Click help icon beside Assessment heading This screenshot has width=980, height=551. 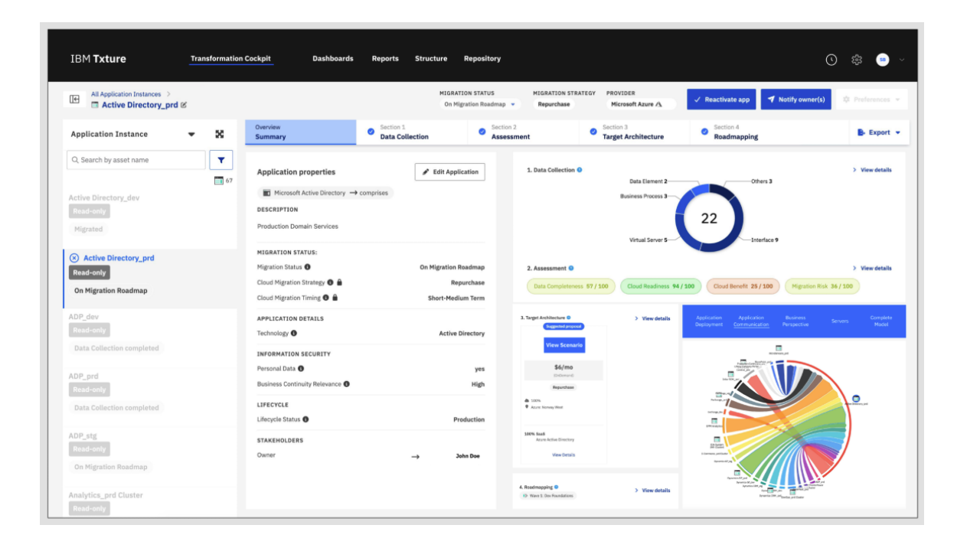(571, 268)
